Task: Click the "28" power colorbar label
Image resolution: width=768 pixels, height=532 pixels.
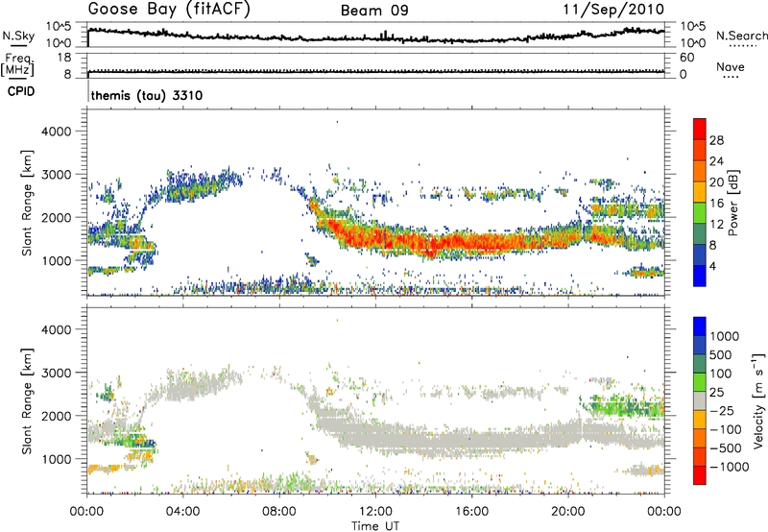Action: pyautogui.click(x=716, y=140)
